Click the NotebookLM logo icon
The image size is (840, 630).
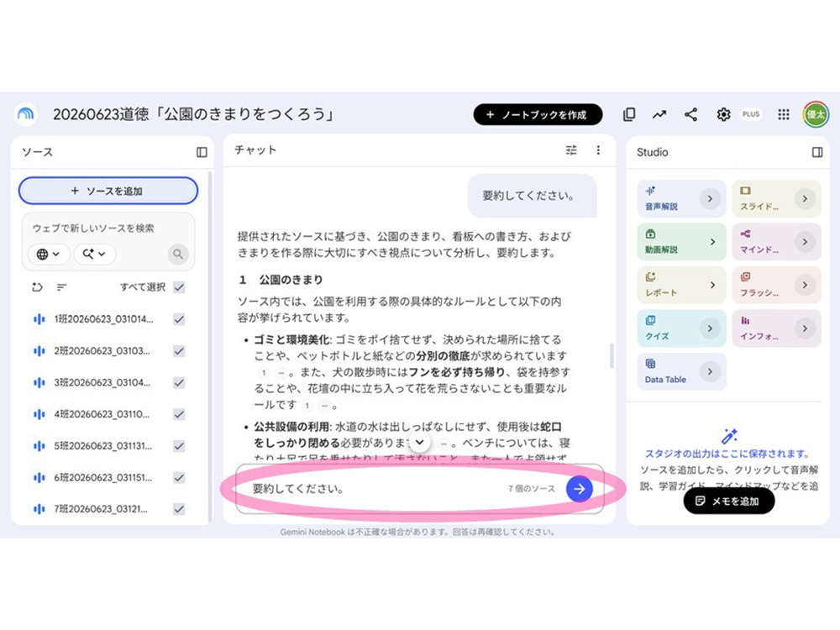click(x=25, y=114)
